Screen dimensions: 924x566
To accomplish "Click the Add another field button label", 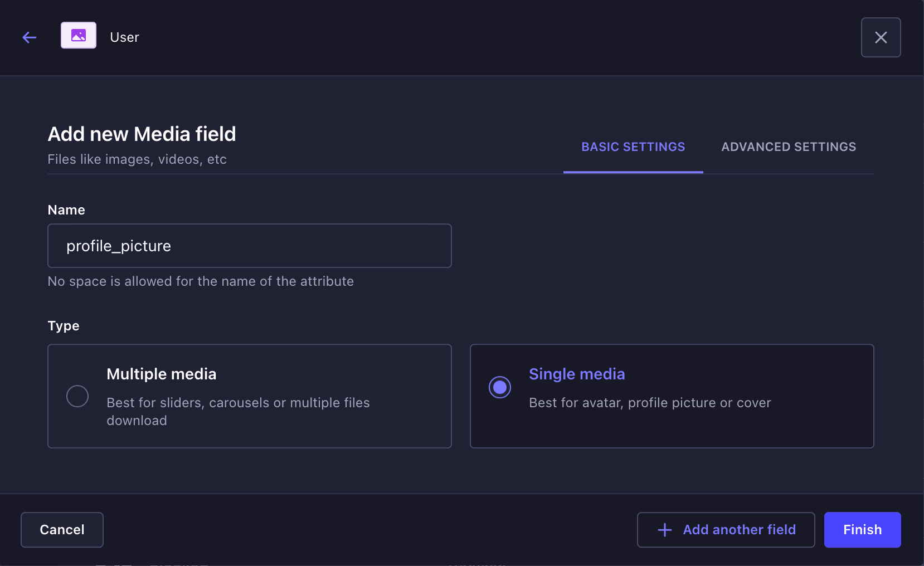I will pos(739,530).
